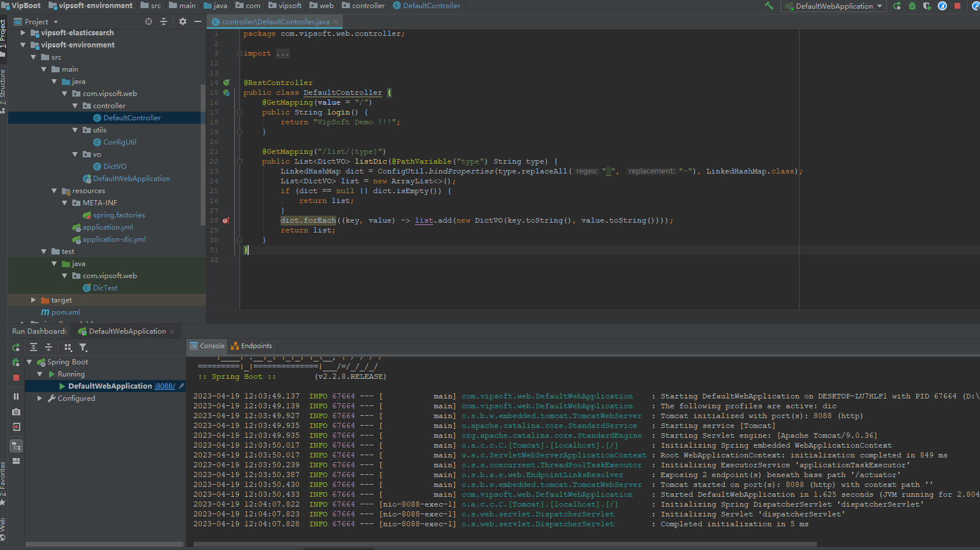
Task: Expand the vipsoft-elasticsearch module
Action: pos(23,33)
